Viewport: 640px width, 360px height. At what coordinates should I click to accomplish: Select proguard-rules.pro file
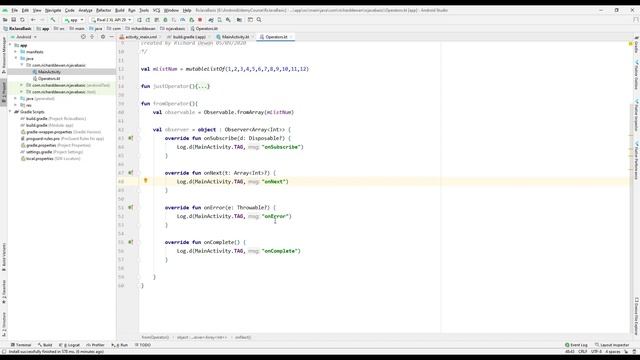62,138
